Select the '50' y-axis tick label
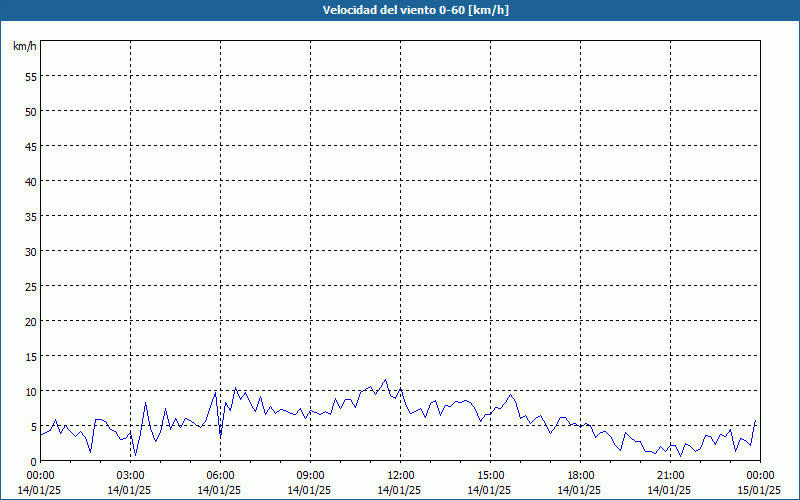 pos(31,111)
